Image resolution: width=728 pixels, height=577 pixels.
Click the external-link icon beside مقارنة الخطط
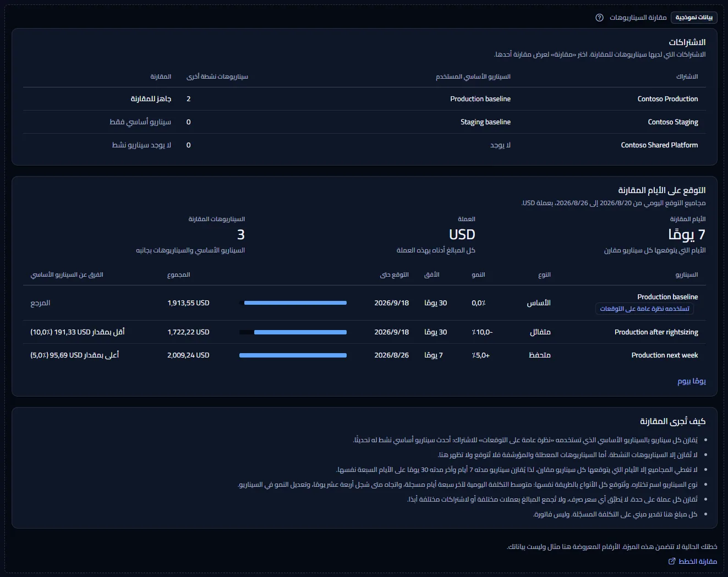click(672, 561)
